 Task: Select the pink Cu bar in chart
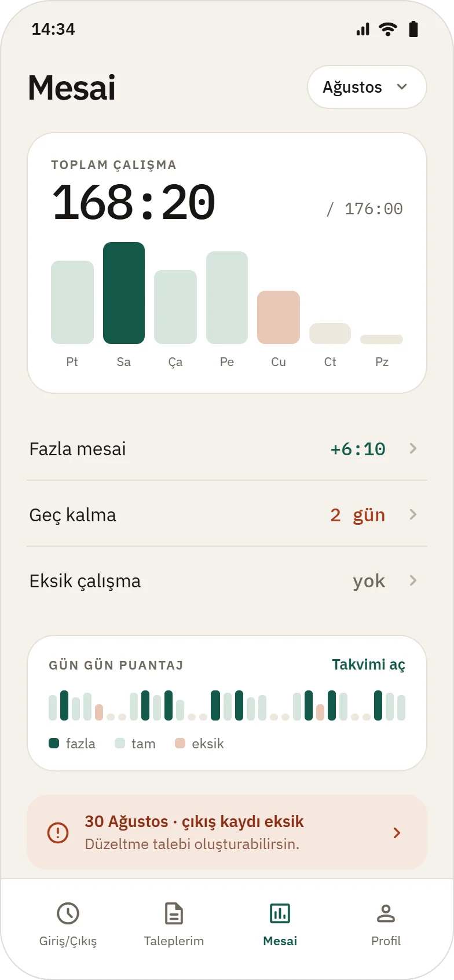[x=279, y=317]
